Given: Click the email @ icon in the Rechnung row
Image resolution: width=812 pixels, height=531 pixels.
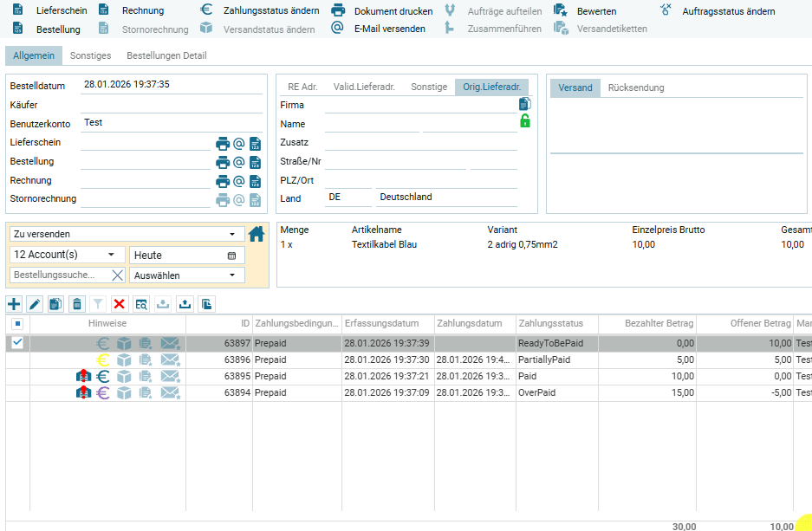Looking at the screenshot, I should 239,181.
